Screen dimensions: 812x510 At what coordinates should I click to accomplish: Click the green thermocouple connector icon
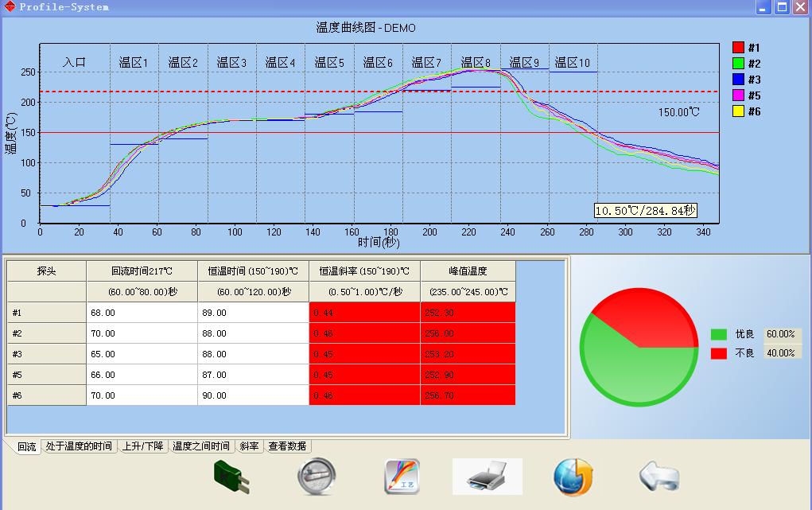coord(231,477)
